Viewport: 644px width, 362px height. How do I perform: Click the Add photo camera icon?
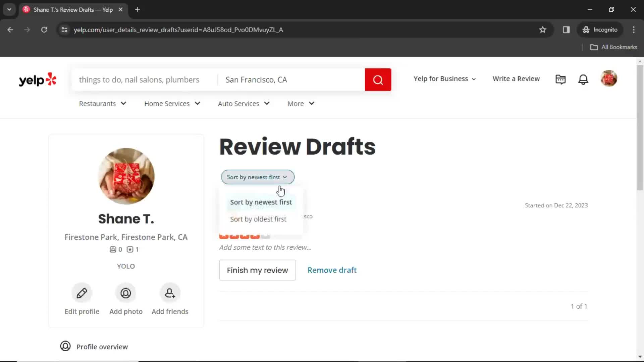pyautogui.click(x=126, y=293)
